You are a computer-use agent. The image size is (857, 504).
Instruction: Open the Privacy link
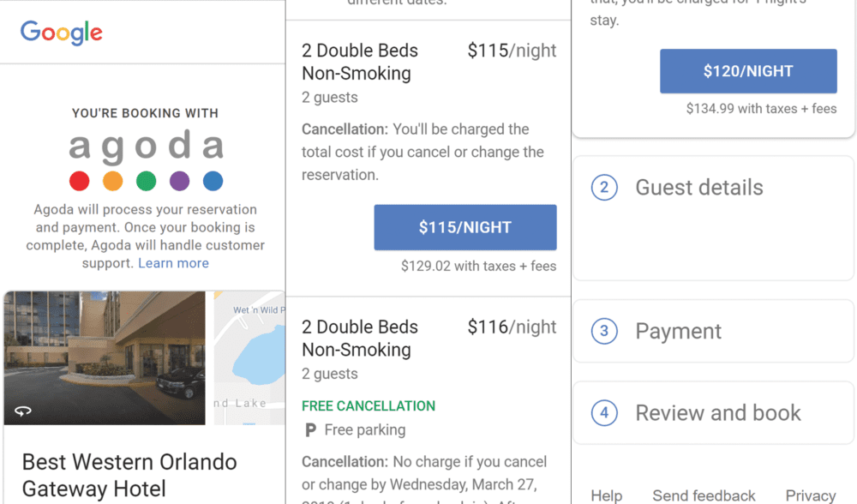810,495
